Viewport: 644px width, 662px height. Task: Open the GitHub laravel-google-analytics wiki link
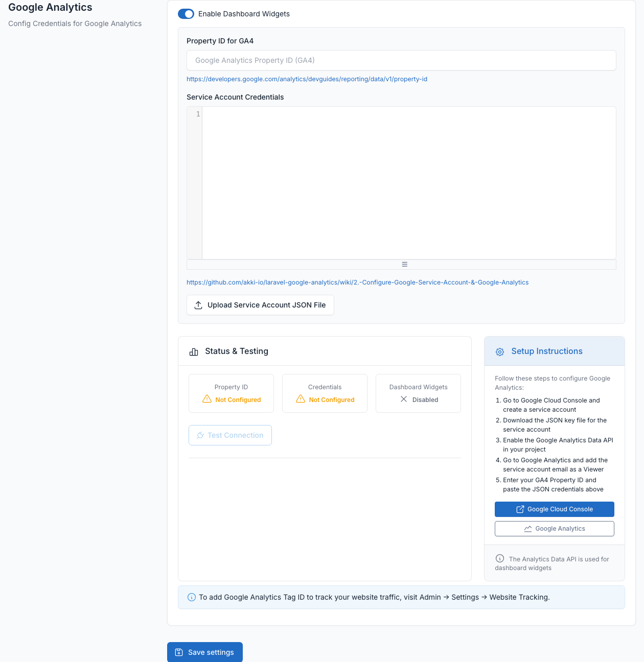click(x=357, y=282)
